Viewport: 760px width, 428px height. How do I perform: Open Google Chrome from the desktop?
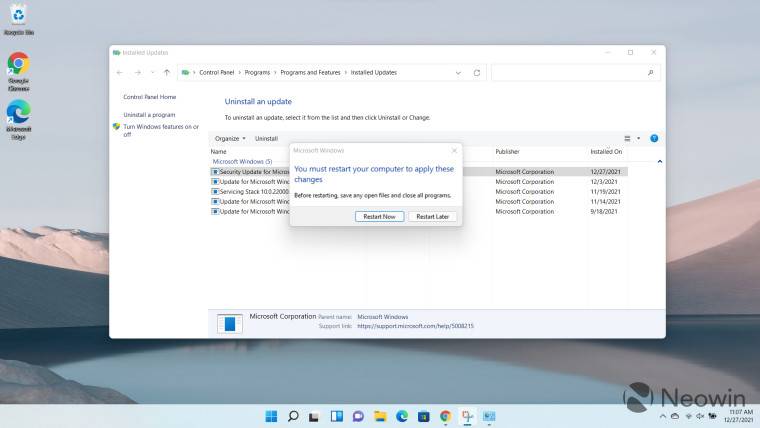(18, 67)
